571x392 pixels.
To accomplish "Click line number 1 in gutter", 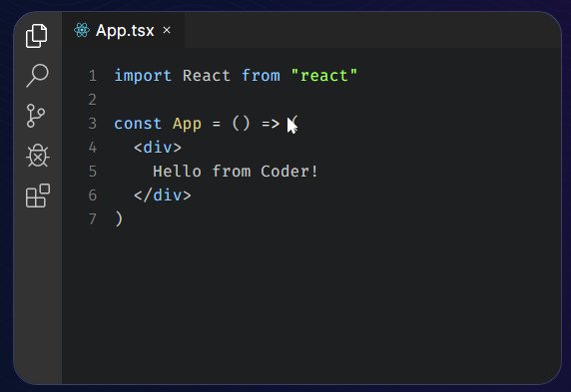I will pyautogui.click(x=93, y=76).
